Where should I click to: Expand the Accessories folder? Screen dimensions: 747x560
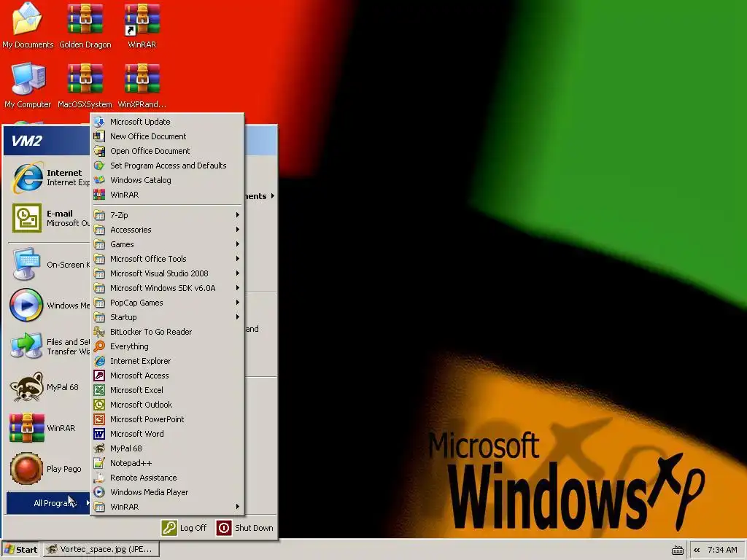167,230
